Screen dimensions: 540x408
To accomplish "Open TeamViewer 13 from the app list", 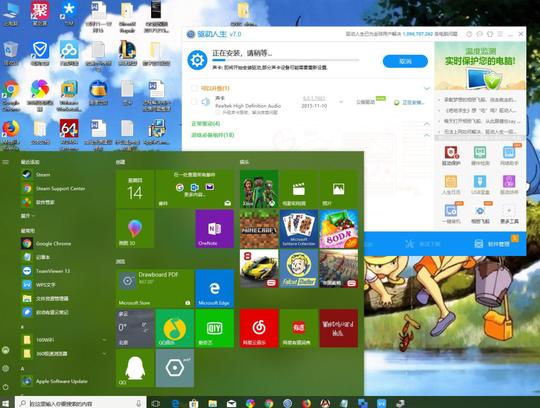I will coord(46,271).
